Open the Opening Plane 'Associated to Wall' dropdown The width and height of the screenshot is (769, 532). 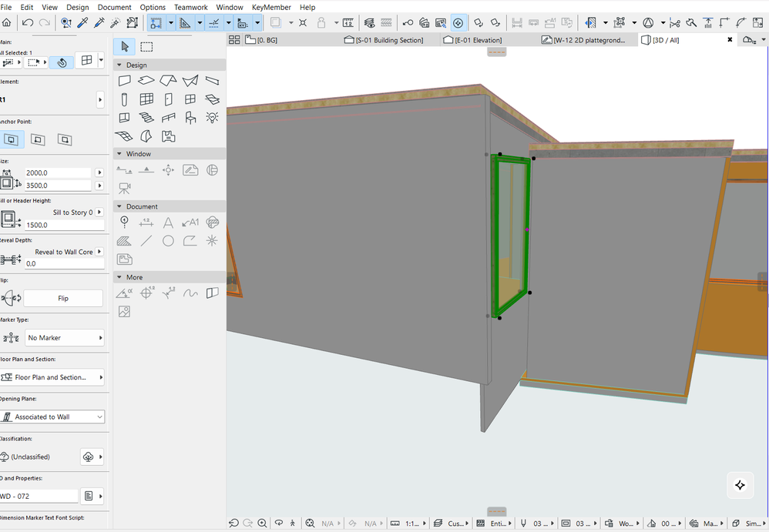coord(52,417)
